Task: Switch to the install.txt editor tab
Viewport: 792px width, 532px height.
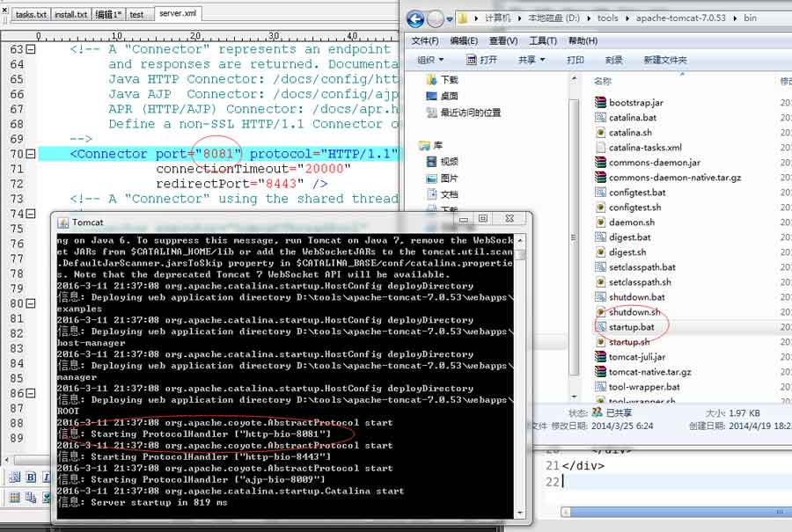Action: pos(70,15)
